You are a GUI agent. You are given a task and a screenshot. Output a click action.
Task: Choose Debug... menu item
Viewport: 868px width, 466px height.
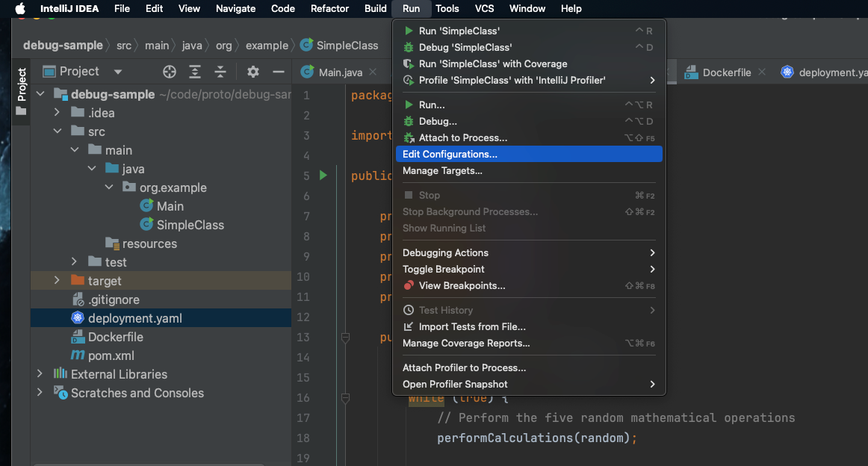[529, 121]
